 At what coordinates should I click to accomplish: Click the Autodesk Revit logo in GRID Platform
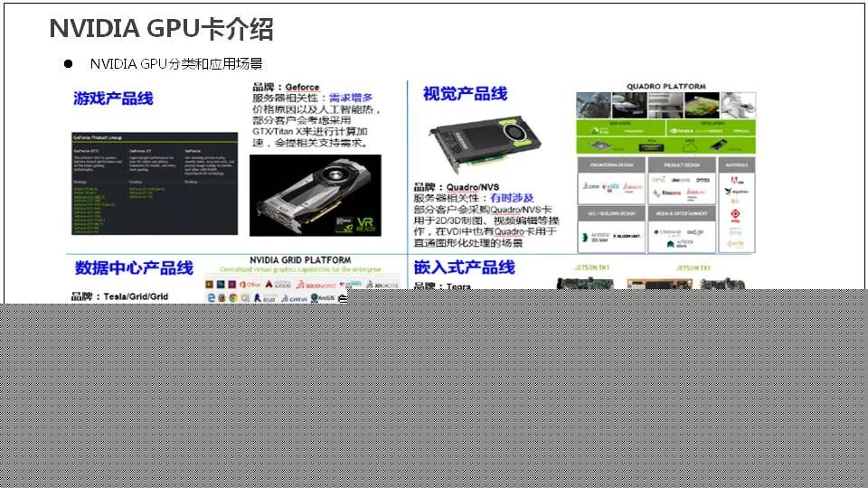click(265, 297)
